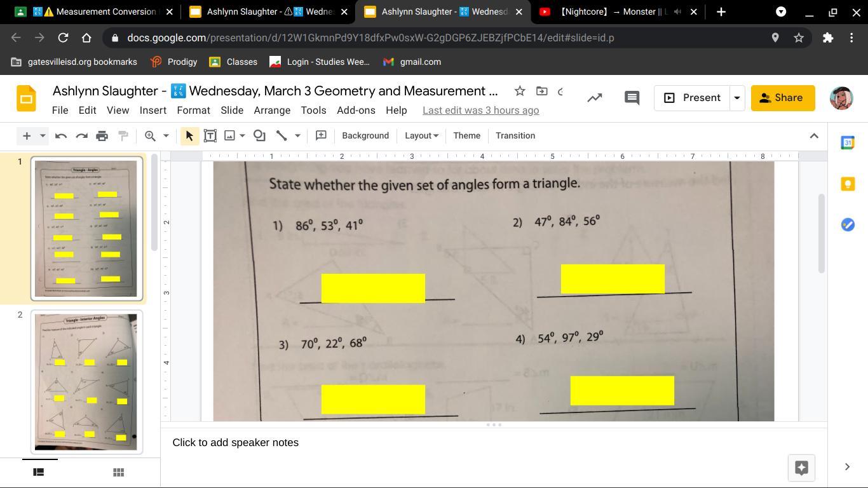Click the location icon in the address bar

775,38
